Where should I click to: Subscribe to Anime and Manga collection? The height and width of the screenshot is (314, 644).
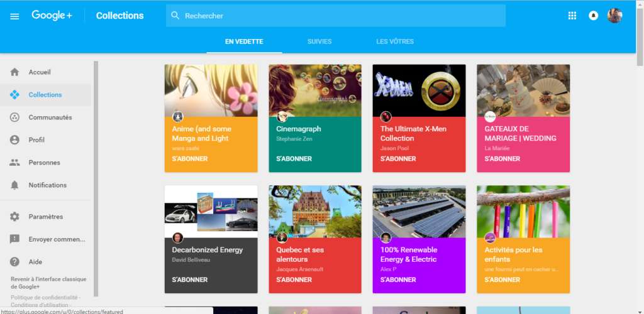(x=190, y=159)
